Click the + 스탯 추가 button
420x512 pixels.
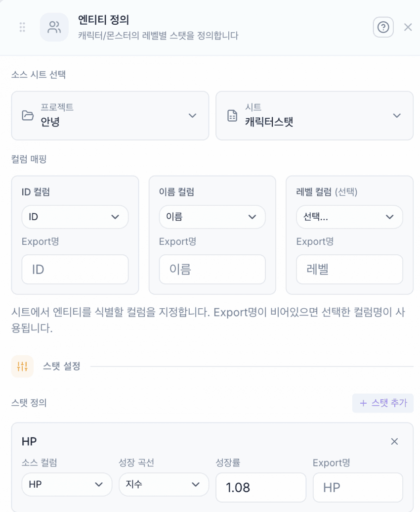coord(383,403)
